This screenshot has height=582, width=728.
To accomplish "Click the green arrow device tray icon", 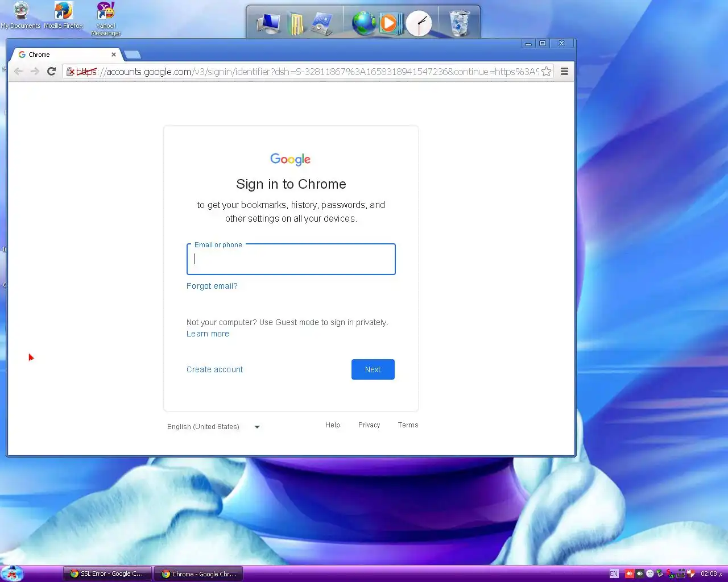I will pos(660,573).
